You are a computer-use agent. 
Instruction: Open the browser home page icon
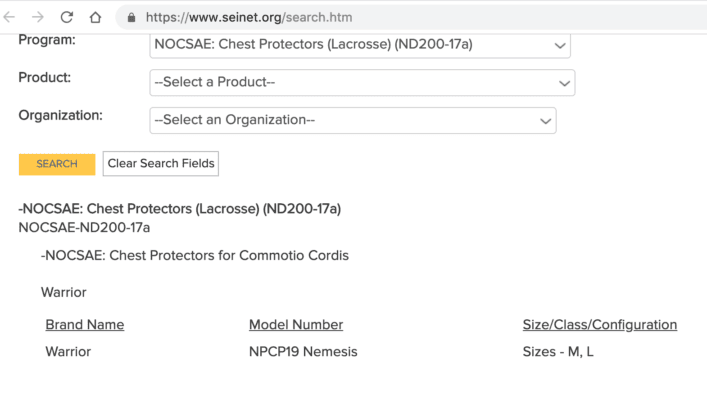click(95, 18)
